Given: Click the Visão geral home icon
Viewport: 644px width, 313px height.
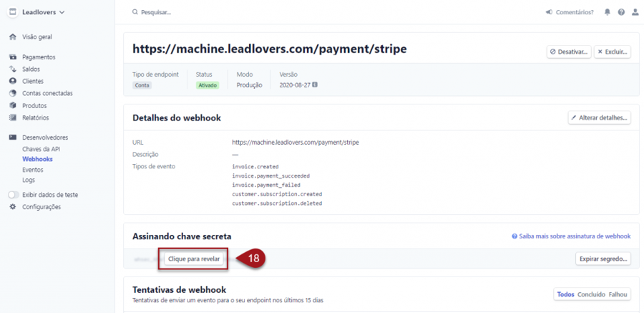Looking at the screenshot, I should [13, 37].
